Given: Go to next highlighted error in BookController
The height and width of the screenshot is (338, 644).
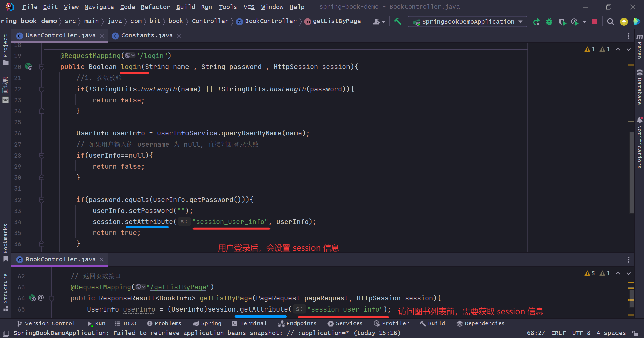Looking at the screenshot, I should tap(629, 273).
